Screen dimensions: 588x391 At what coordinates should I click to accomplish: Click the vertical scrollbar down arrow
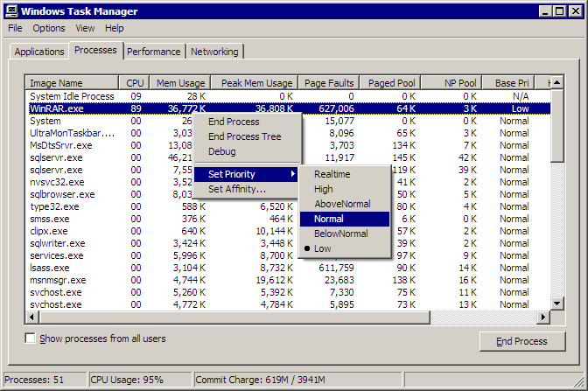click(556, 304)
